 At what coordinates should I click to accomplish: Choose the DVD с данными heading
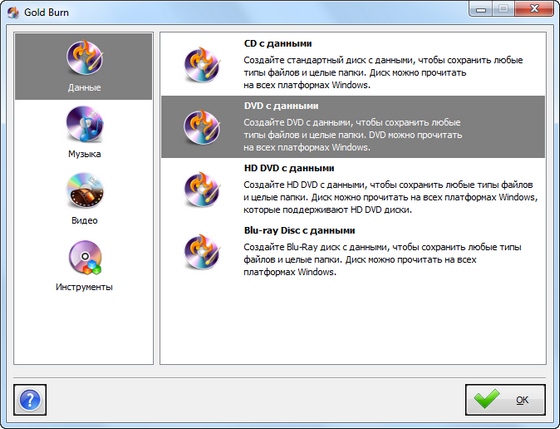coord(281,106)
